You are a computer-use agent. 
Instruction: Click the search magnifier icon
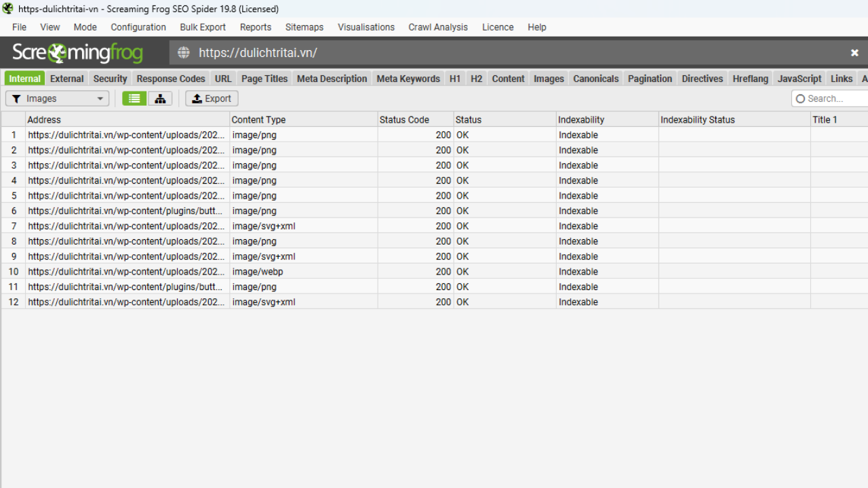800,99
